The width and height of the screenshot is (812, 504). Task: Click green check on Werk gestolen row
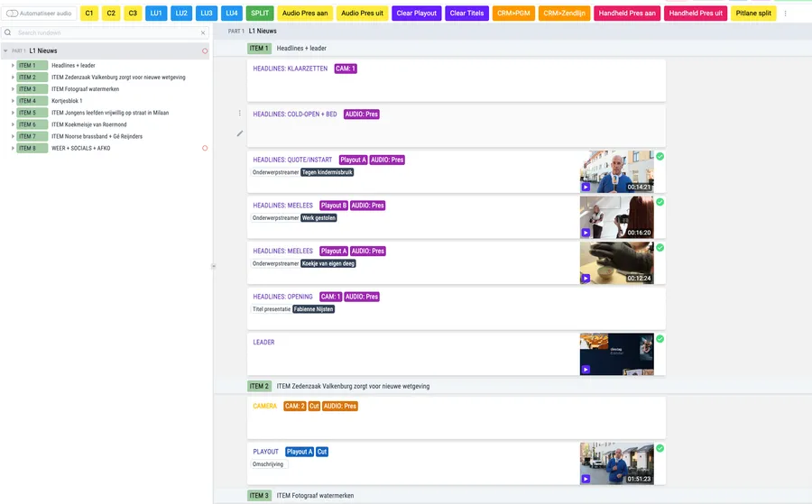pos(660,202)
